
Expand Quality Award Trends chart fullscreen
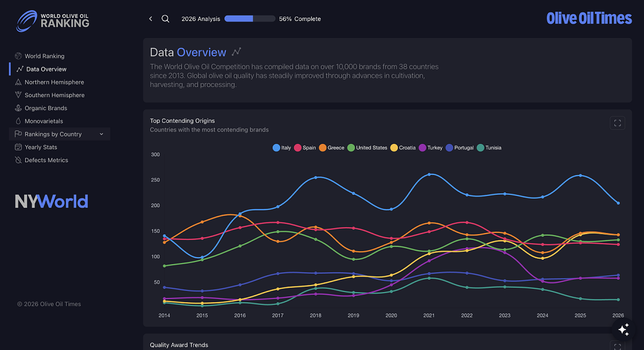617,346
